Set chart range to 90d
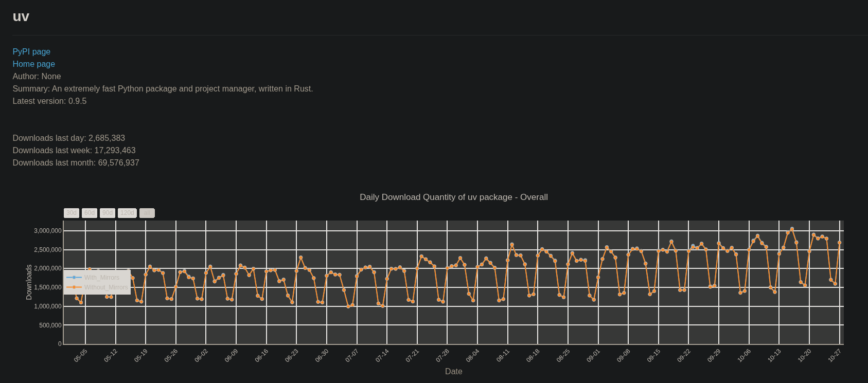868x383 pixels. pos(107,213)
